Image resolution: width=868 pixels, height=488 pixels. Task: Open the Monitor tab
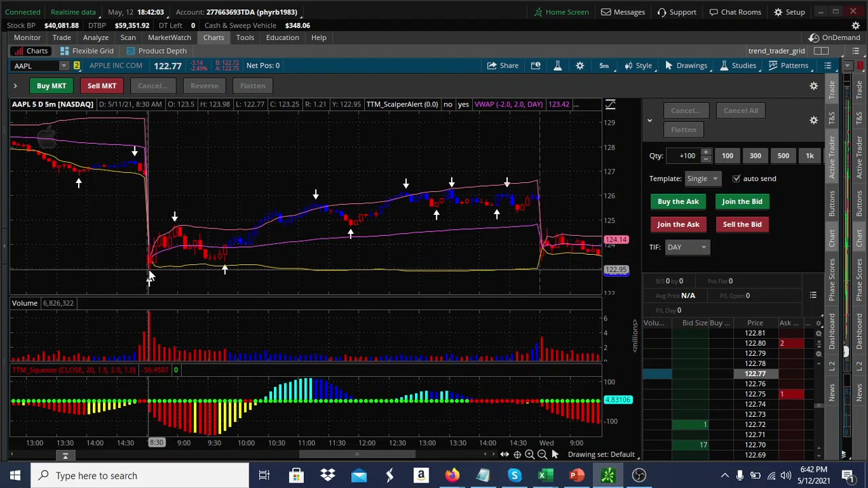pos(27,38)
